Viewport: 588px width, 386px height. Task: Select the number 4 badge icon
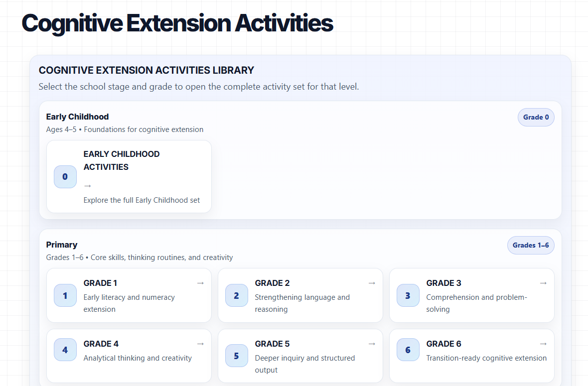pyautogui.click(x=65, y=350)
